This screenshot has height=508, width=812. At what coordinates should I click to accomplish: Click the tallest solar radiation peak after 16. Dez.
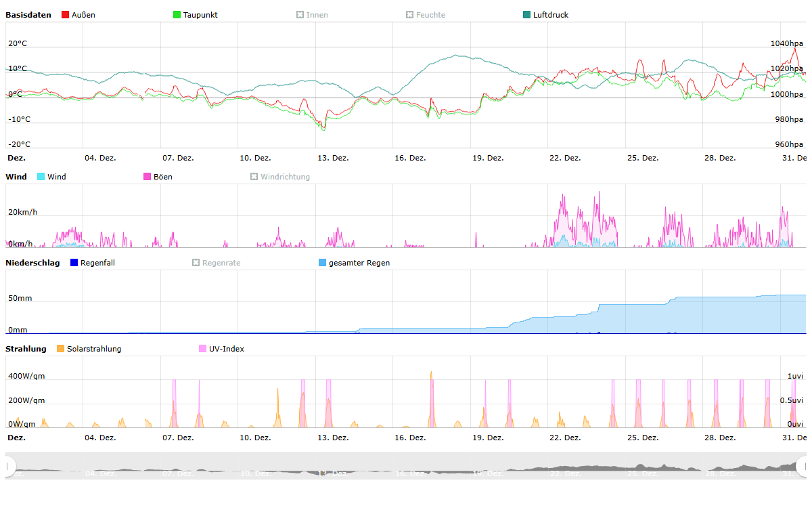point(431,374)
